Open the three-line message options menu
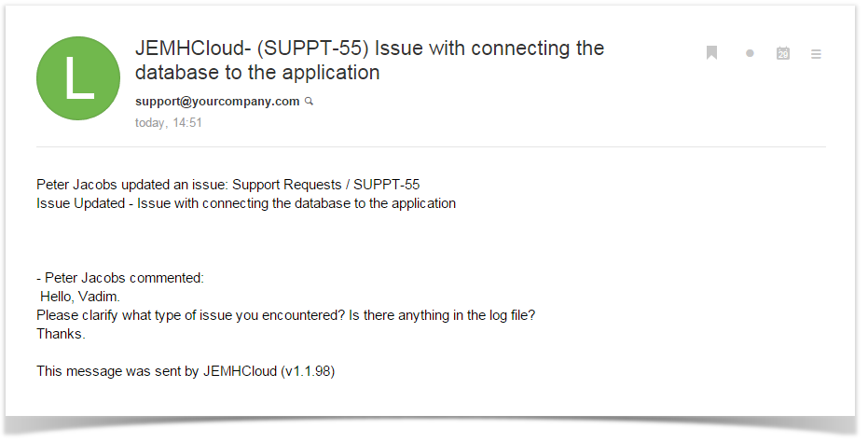 [816, 54]
